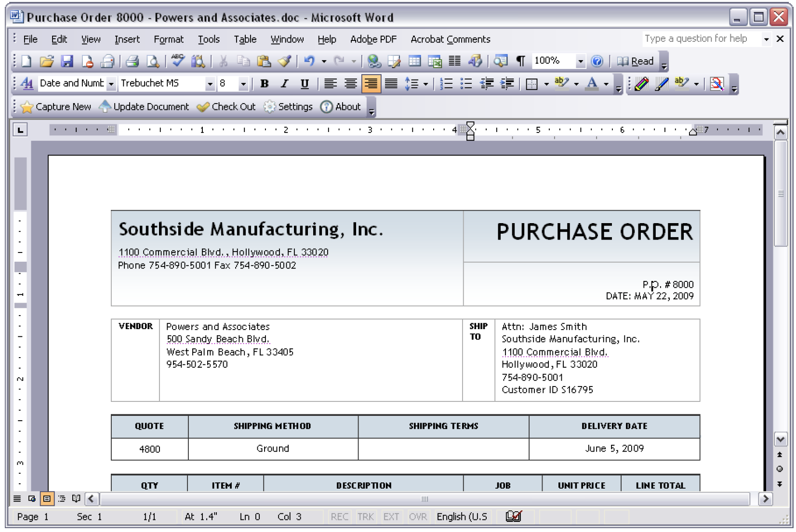
Task: Expand the Highlight color dropdown arrow
Action: coord(576,84)
